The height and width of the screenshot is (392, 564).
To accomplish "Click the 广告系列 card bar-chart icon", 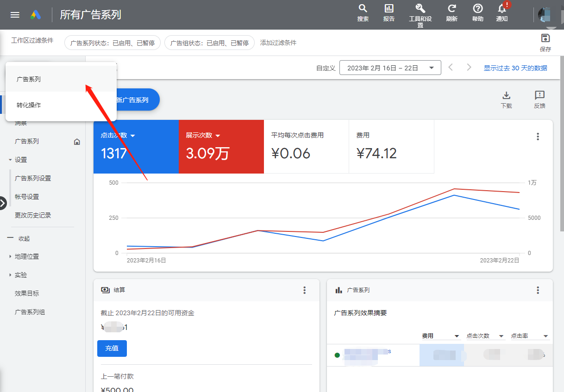I will point(338,290).
